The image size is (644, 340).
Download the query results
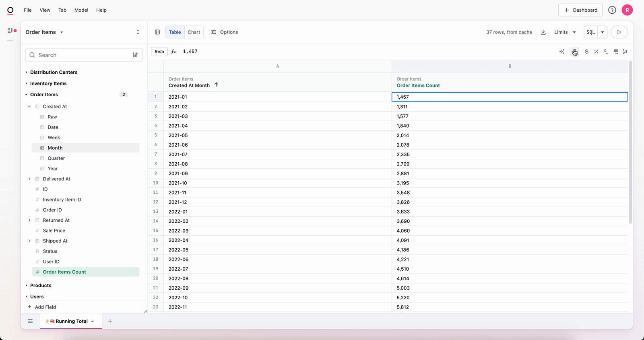coord(543,32)
